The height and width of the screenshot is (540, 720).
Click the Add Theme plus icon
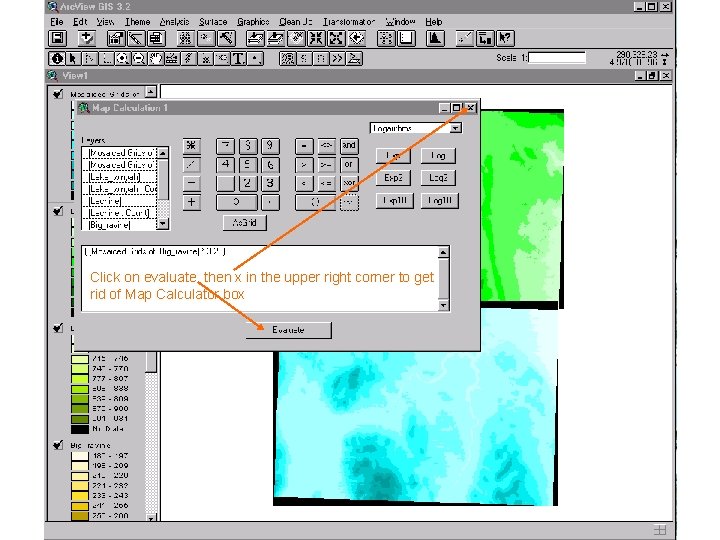click(x=86, y=38)
